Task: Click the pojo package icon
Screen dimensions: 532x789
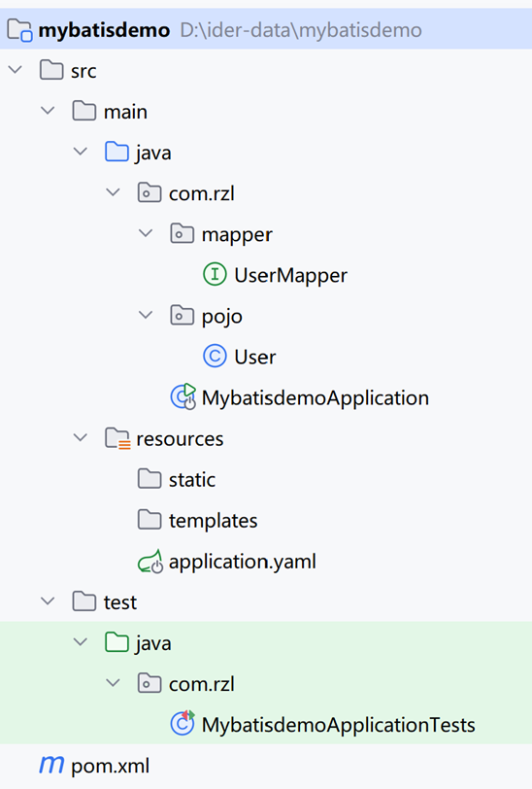Action: pyautogui.click(x=183, y=316)
